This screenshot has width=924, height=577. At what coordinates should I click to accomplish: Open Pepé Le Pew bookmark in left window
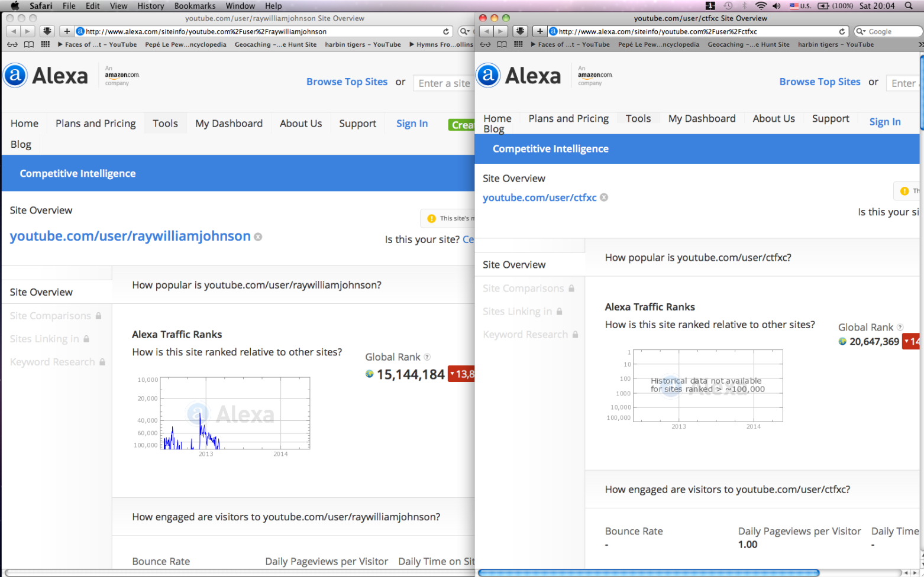pyautogui.click(x=186, y=44)
